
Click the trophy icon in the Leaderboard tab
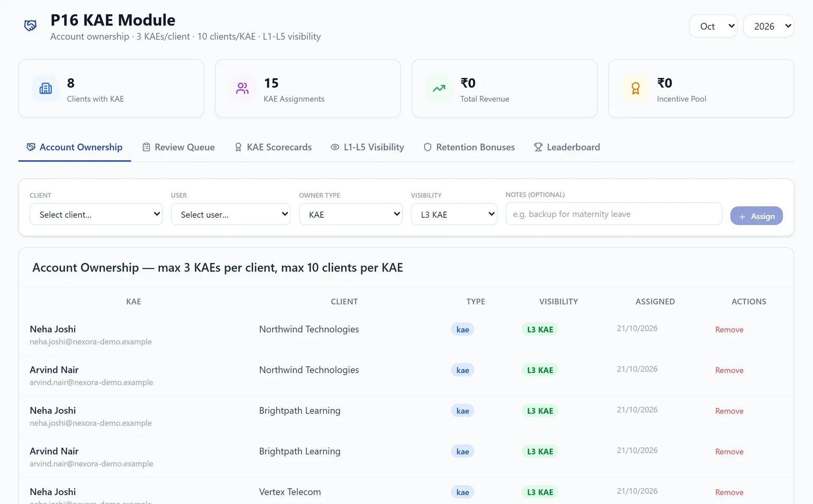538,147
